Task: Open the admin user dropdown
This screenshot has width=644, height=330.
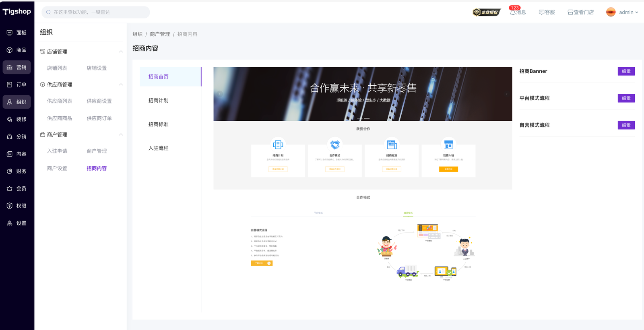Action: pos(622,12)
